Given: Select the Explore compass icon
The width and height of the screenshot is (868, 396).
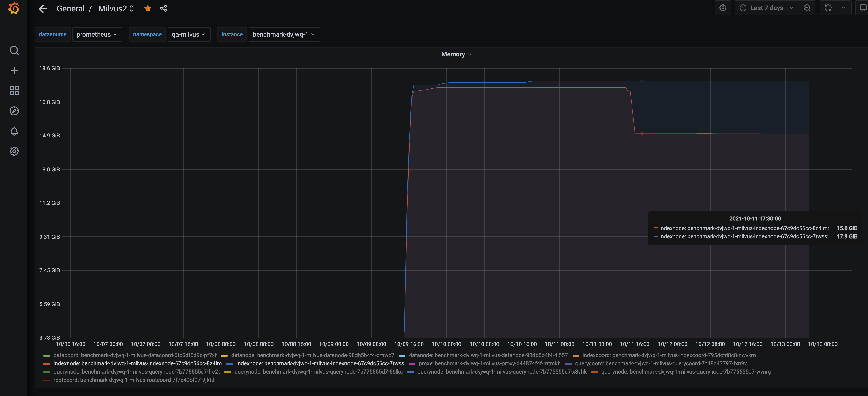Looking at the screenshot, I should (x=14, y=111).
